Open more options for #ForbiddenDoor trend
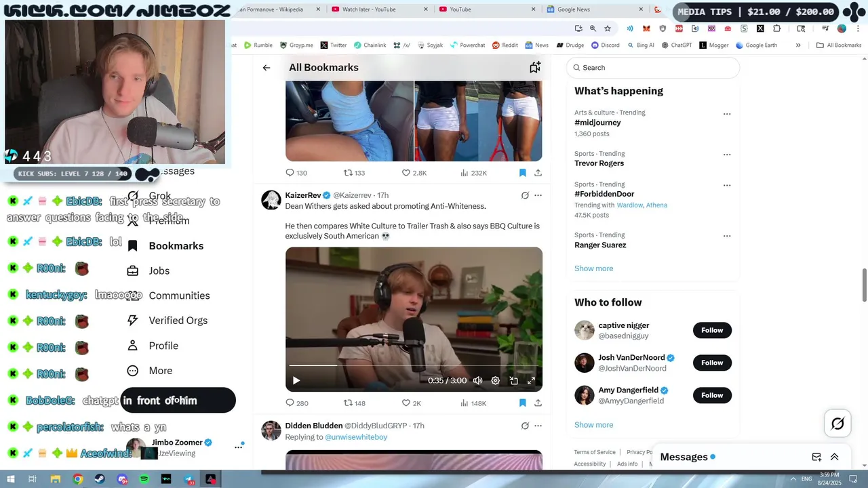Screen dimensions: 868x488 (727, 185)
